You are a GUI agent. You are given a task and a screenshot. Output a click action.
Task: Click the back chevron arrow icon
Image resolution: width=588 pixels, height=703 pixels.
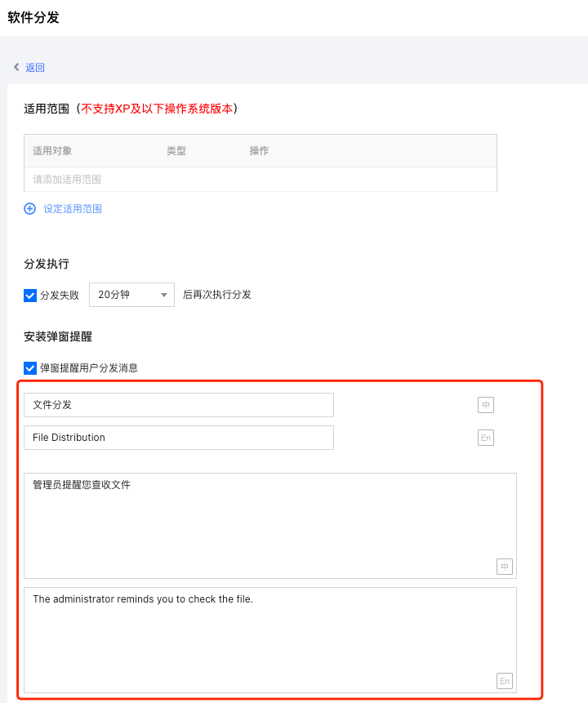(x=16, y=67)
